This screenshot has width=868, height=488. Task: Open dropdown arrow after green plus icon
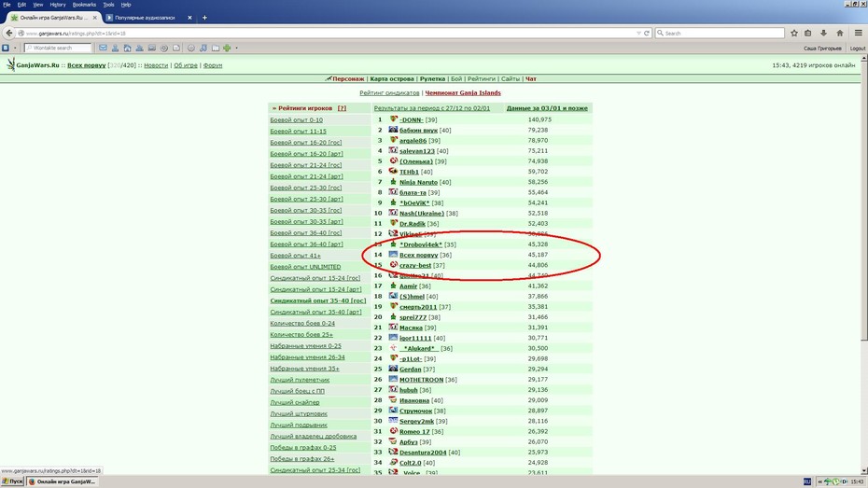click(236, 49)
